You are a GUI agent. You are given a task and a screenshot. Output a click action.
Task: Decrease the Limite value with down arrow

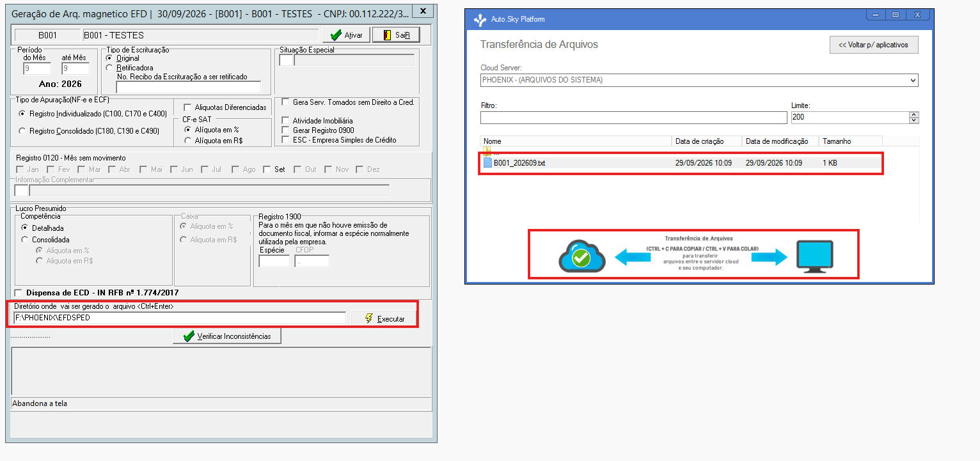(x=913, y=120)
